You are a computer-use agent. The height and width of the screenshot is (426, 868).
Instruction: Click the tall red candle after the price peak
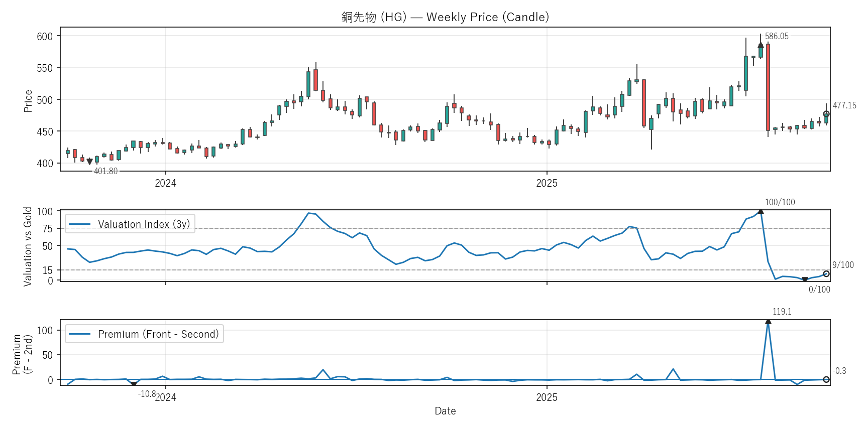[768, 87]
